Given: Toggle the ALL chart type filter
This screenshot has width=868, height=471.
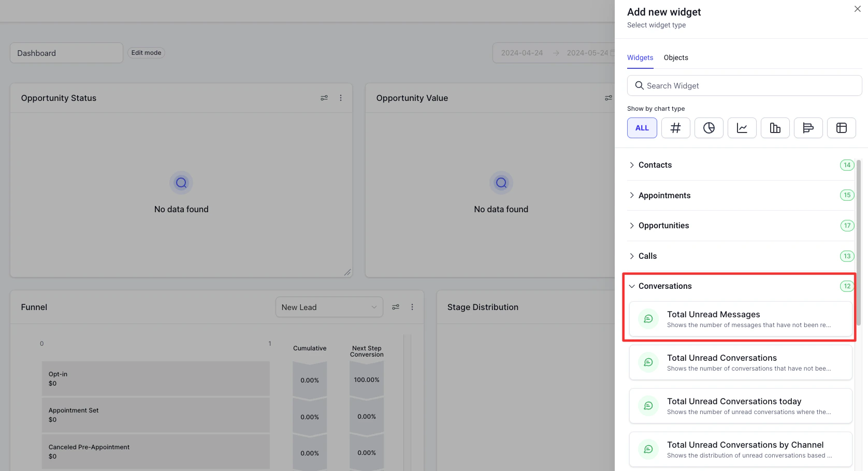Looking at the screenshot, I should [642, 127].
